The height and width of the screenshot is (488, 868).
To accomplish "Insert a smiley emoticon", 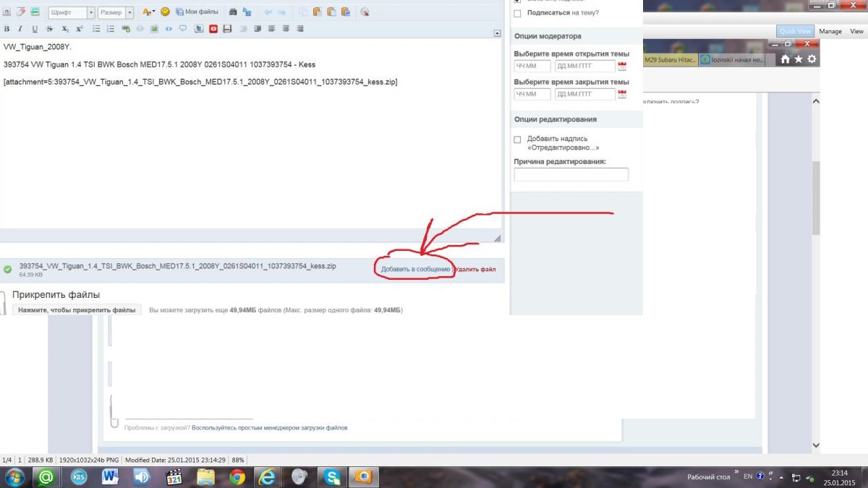I will pyautogui.click(x=165, y=12).
